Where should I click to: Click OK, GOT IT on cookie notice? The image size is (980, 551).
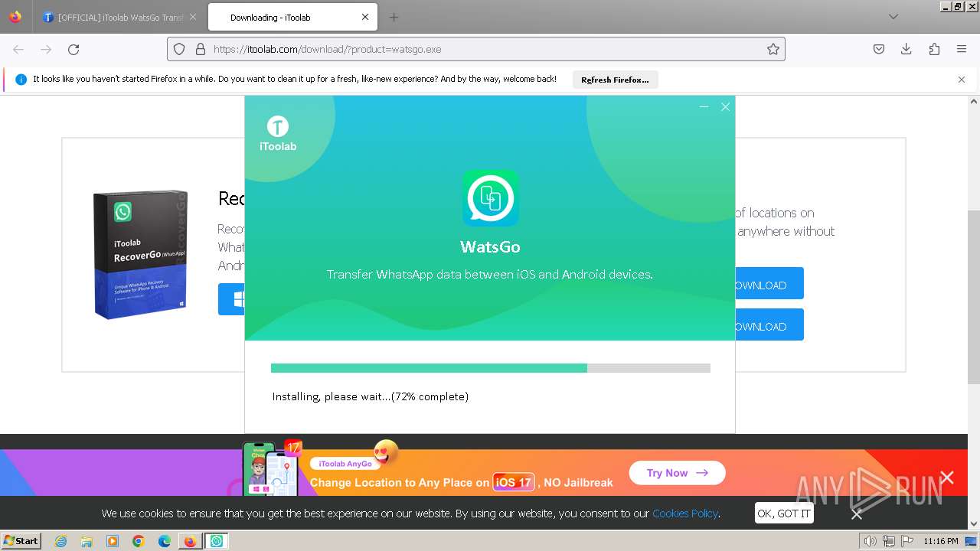tap(784, 514)
